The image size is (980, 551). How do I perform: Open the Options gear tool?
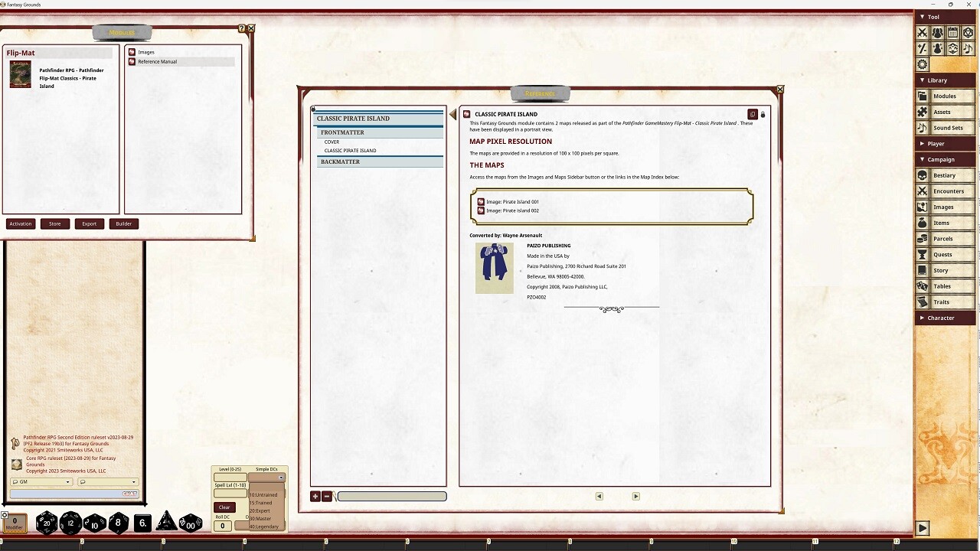(922, 64)
